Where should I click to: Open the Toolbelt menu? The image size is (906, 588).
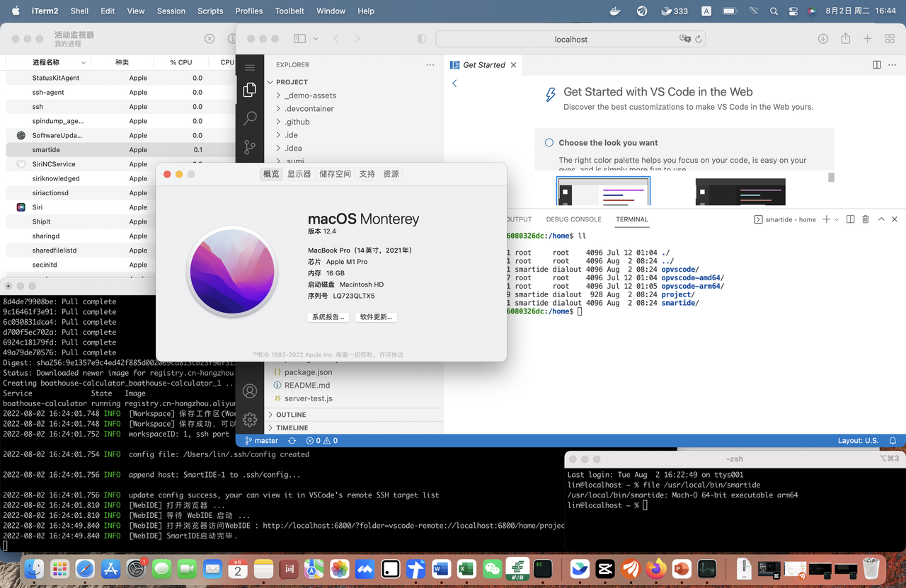[289, 11]
